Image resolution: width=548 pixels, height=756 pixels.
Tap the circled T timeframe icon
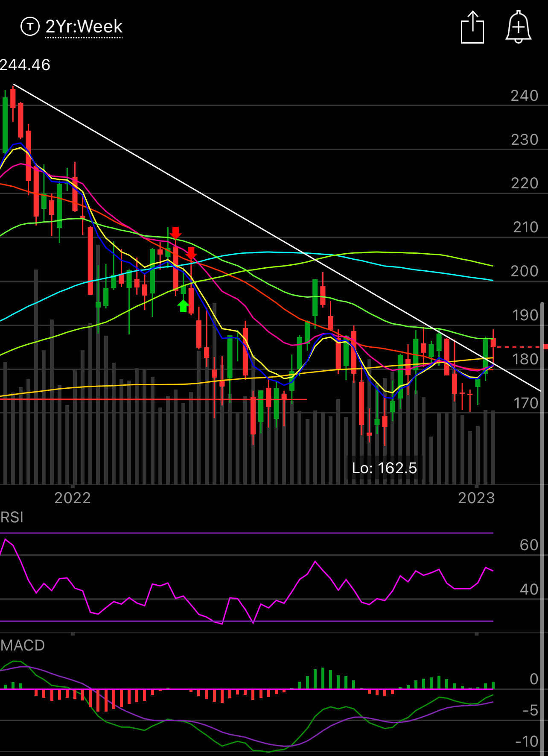[x=30, y=26]
